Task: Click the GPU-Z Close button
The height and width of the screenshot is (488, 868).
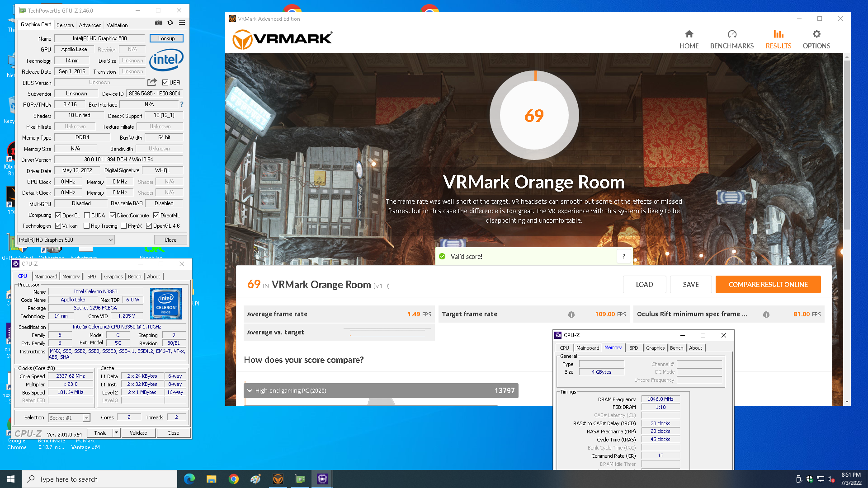Action: pos(170,240)
